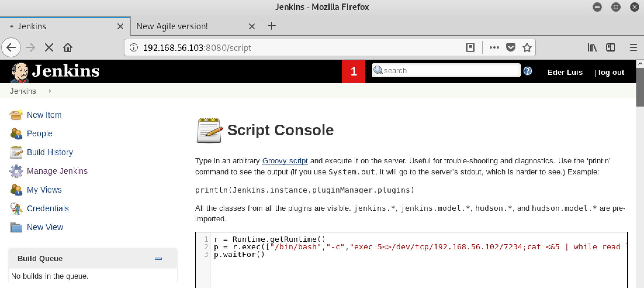
Task: Show sidebars icon in toolbar
Action: [611, 47]
